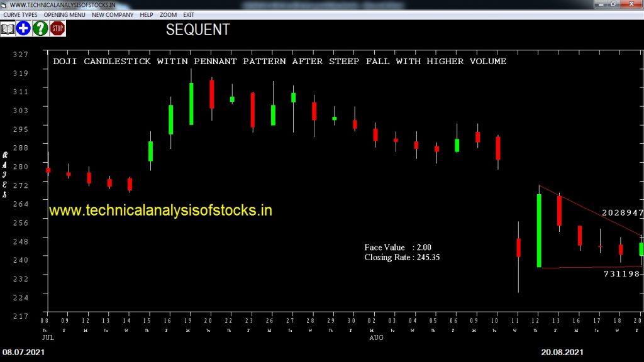This screenshot has width=644, height=362.
Task: Restore down the chart window
Action: click(614, 4)
